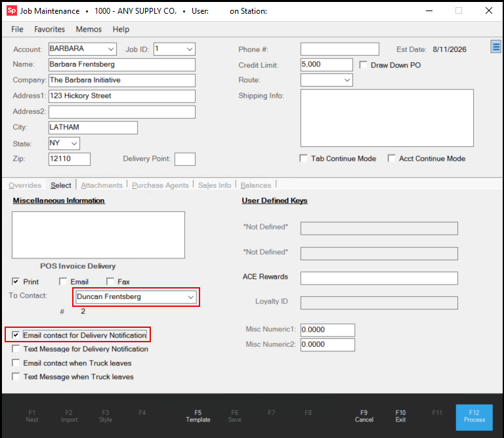Viewport: 504px width, 438px height.
Task: Click the F5 Template button
Action: [x=198, y=416]
